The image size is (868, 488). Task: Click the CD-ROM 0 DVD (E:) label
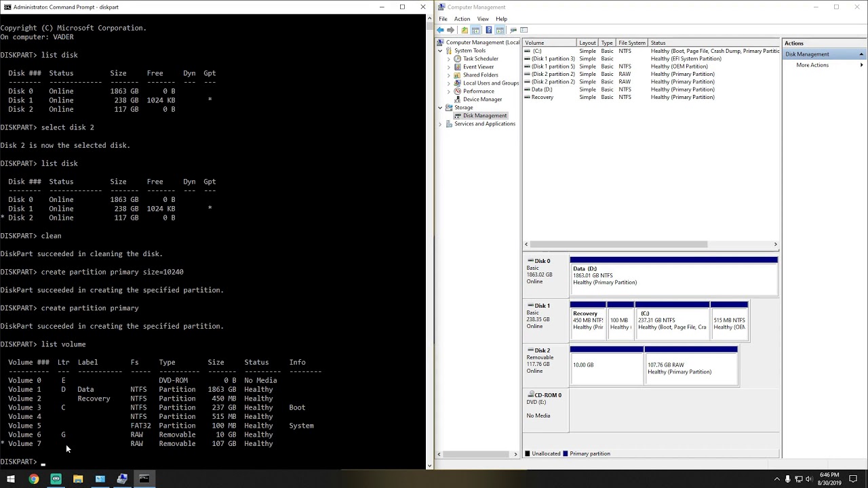pyautogui.click(x=545, y=409)
